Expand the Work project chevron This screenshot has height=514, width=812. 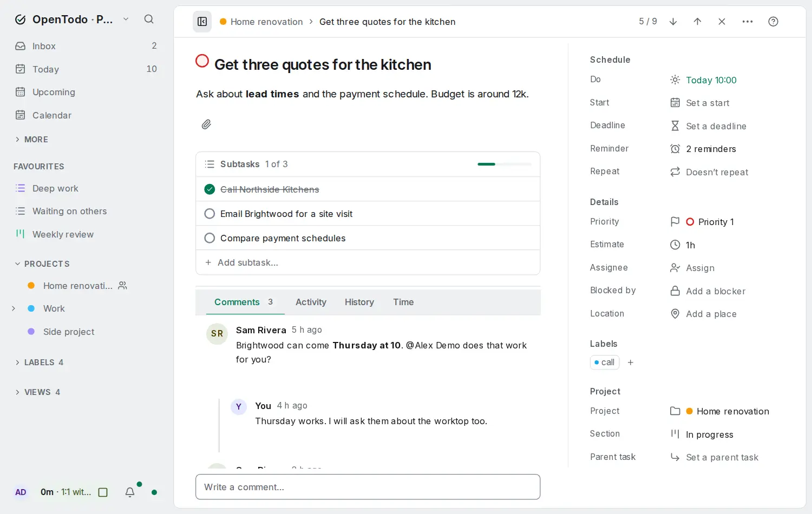[14, 308]
